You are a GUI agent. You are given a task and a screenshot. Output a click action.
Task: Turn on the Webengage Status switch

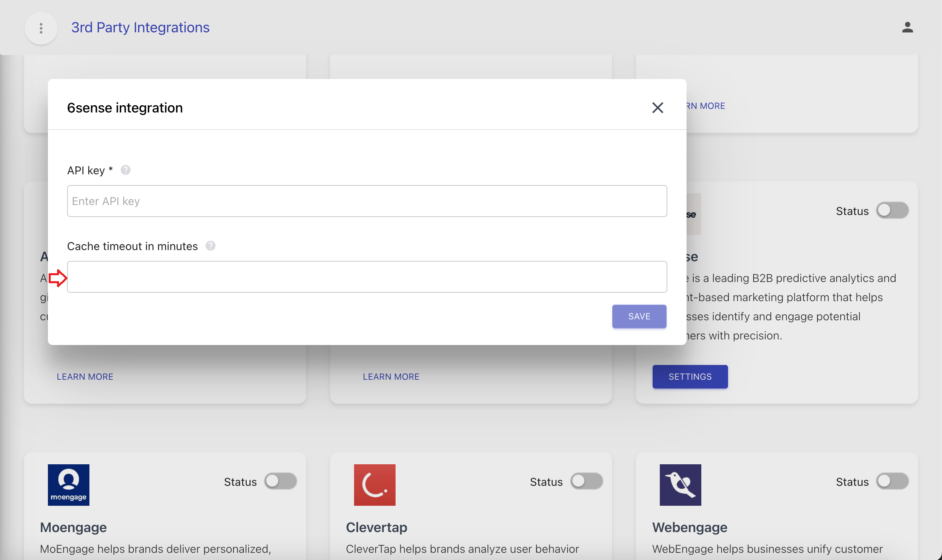point(892,481)
